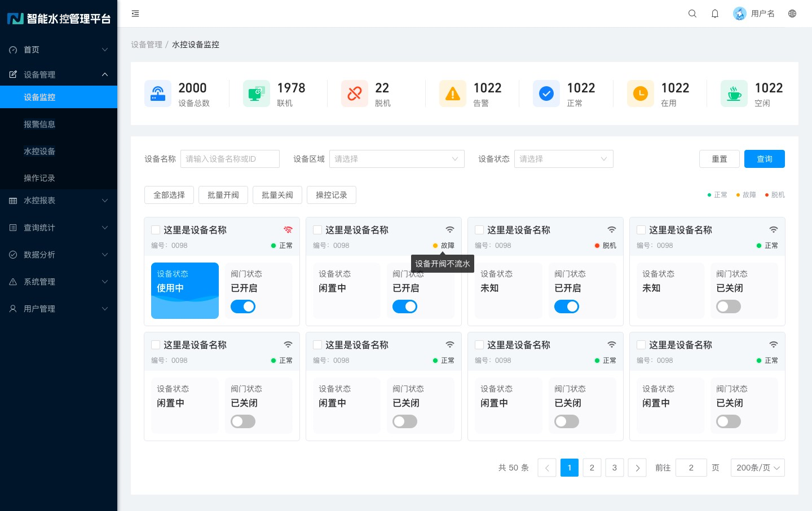This screenshot has height=511, width=812.
Task: Click the search icon in the top bar
Action: (692, 14)
